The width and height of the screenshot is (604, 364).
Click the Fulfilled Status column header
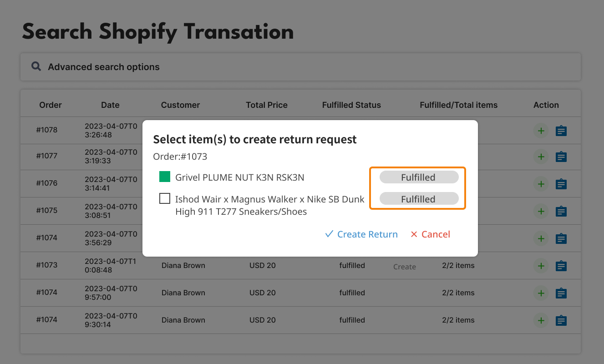click(x=351, y=105)
